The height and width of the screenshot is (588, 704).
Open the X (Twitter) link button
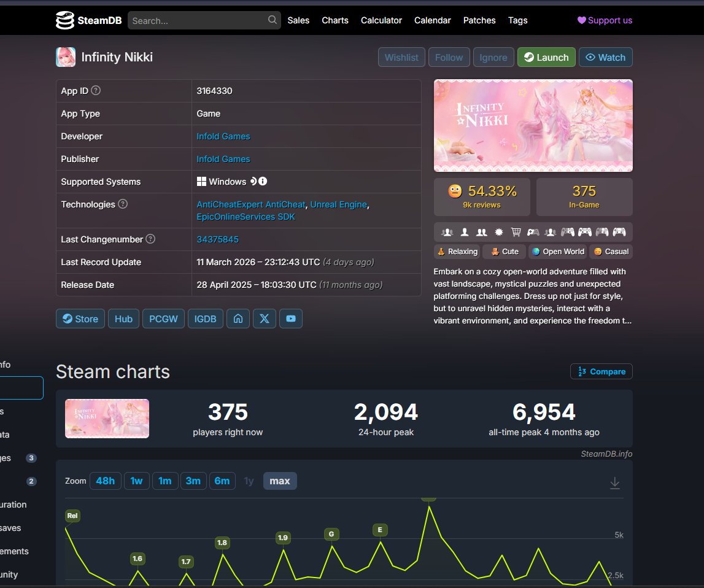[x=265, y=319]
